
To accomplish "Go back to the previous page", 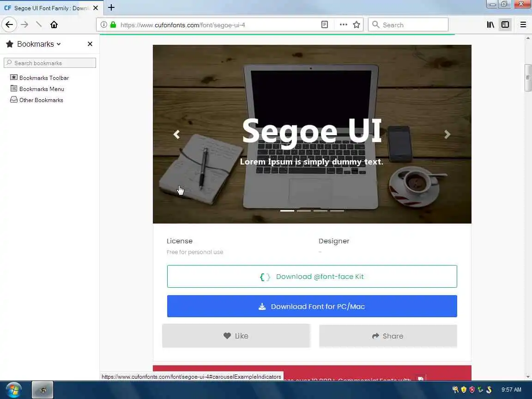I will [x=9, y=24].
